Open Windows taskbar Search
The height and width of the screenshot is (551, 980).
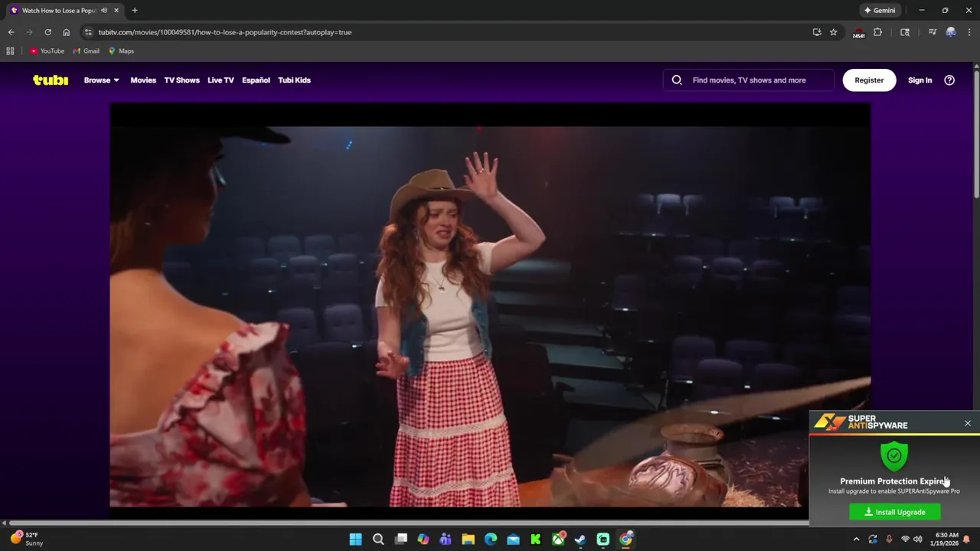(378, 540)
